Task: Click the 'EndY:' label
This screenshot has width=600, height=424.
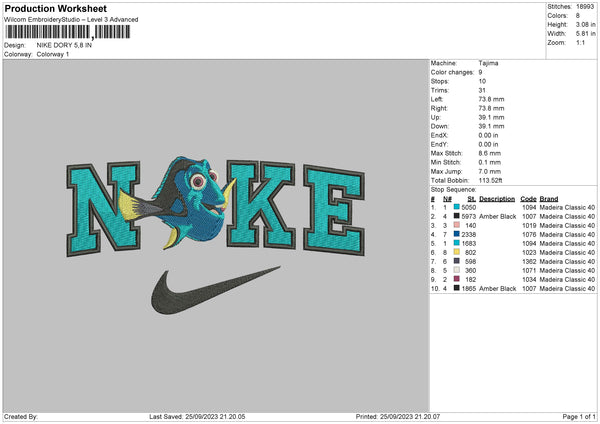Action: click(439, 144)
